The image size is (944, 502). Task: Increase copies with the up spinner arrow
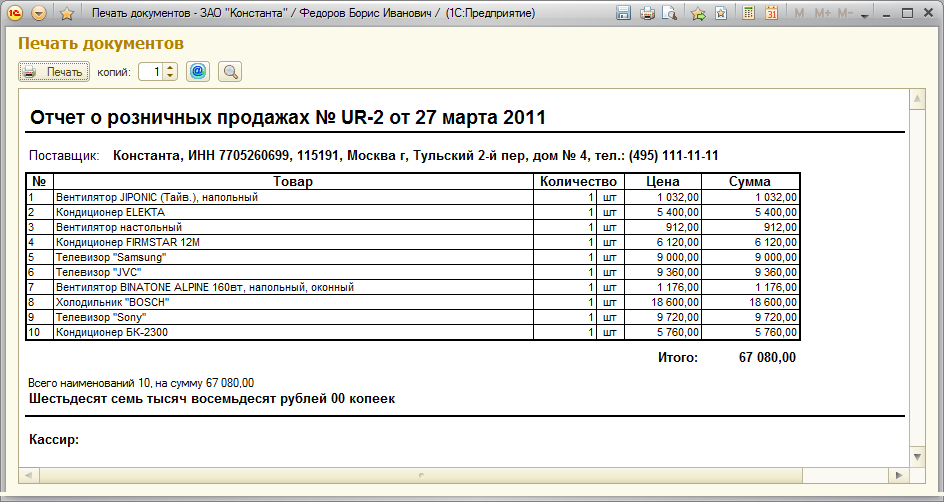[x=171, y=68]
